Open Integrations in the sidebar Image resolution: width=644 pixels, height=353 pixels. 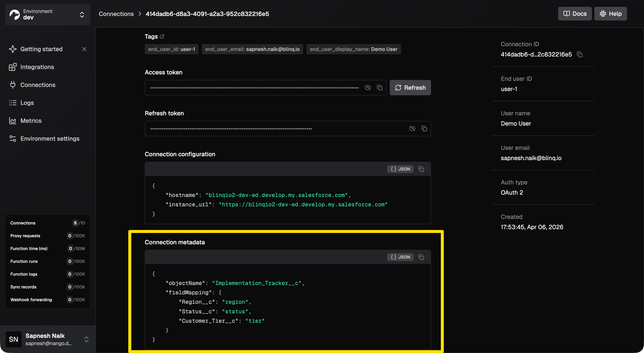[37, 67]
